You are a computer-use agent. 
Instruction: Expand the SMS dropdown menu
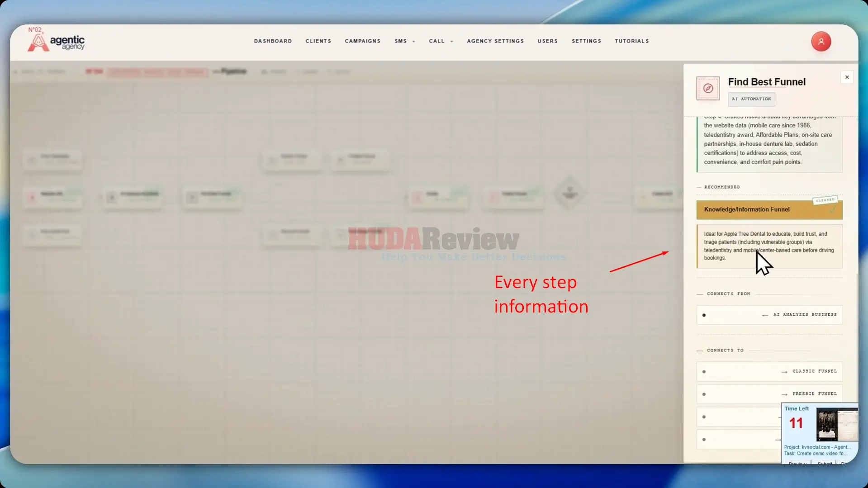(x=404, y=41)
